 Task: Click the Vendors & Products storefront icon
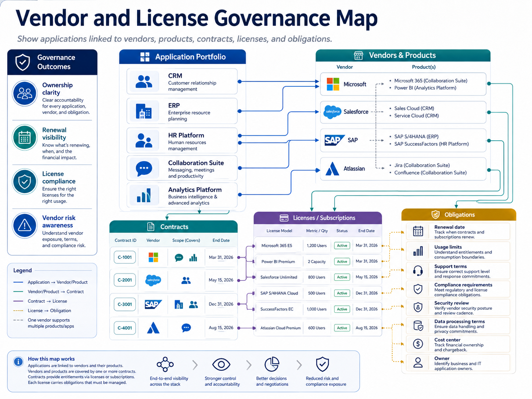pos(358,55)
